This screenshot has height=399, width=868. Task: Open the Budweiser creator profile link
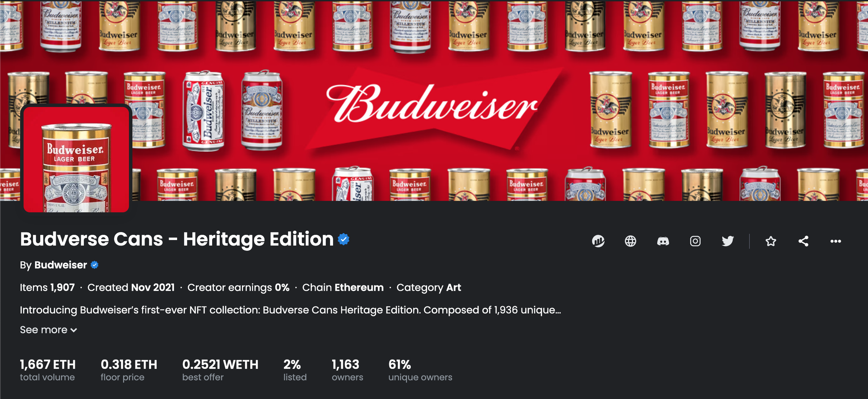tap(60, 265)
